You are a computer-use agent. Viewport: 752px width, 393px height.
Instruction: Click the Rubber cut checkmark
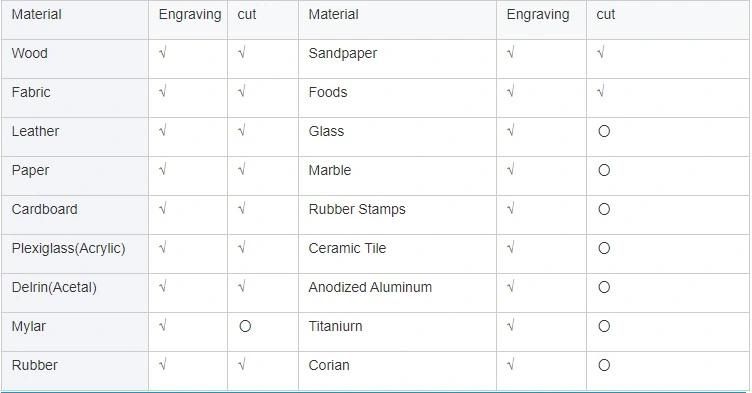tap(242, 365)
